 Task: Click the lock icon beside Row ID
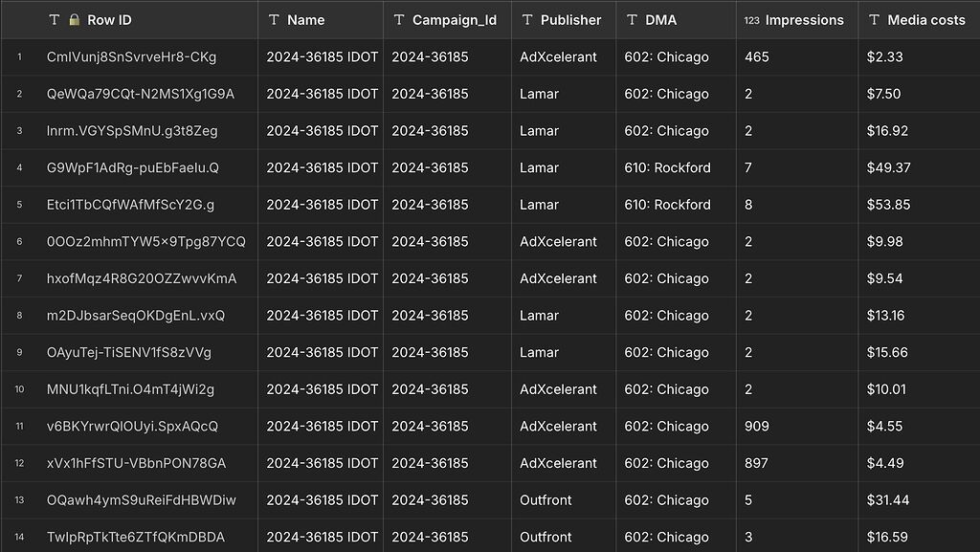[x=74, y=20]
